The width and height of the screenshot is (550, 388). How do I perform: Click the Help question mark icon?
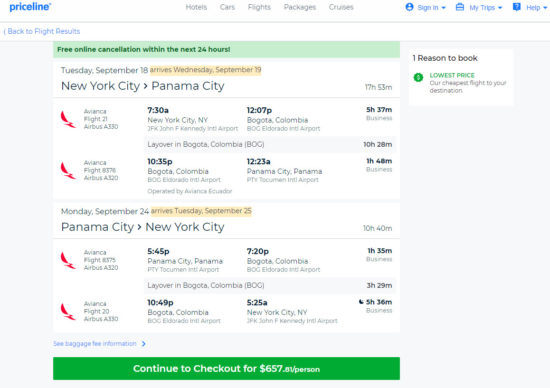tap(516, 7)
